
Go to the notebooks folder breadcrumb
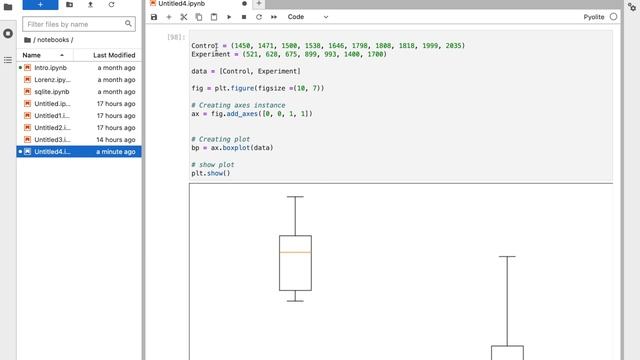click(53, 40)
